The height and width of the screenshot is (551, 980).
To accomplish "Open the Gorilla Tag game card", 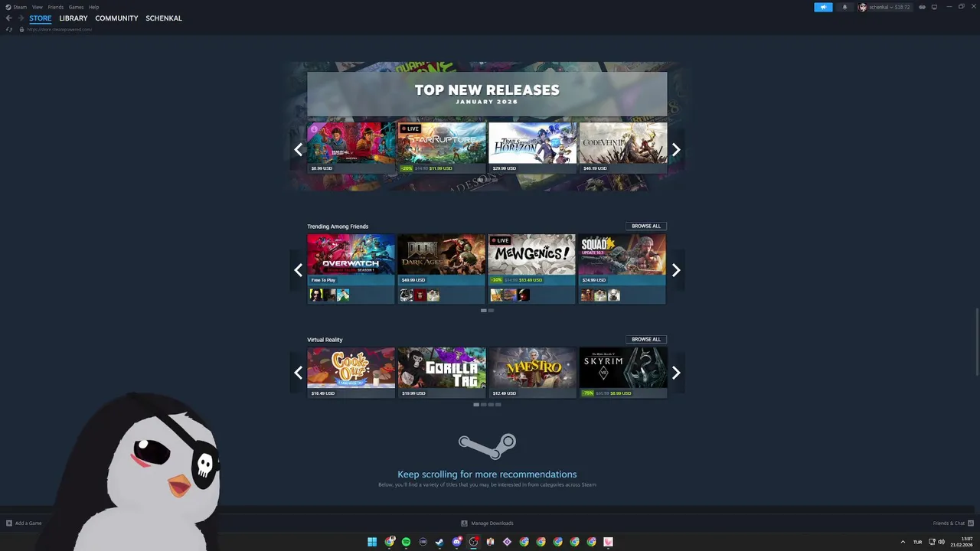I will click(x=442, y=373).
